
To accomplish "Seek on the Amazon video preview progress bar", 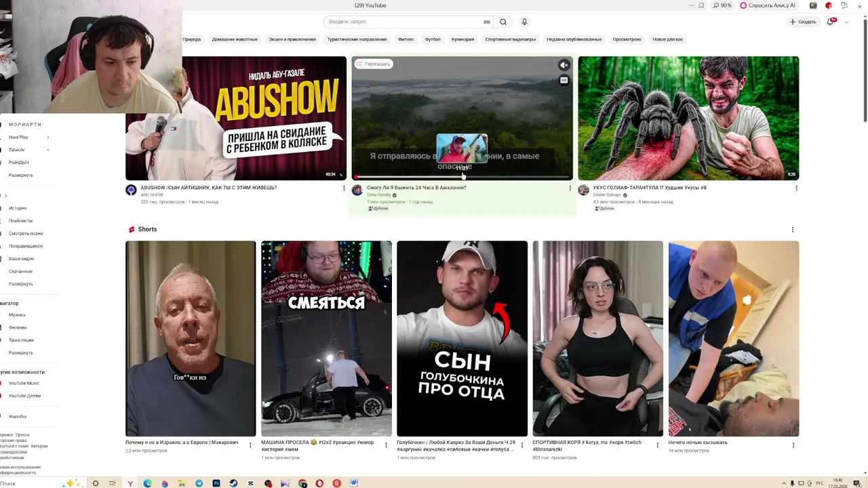I will point(462,177).
